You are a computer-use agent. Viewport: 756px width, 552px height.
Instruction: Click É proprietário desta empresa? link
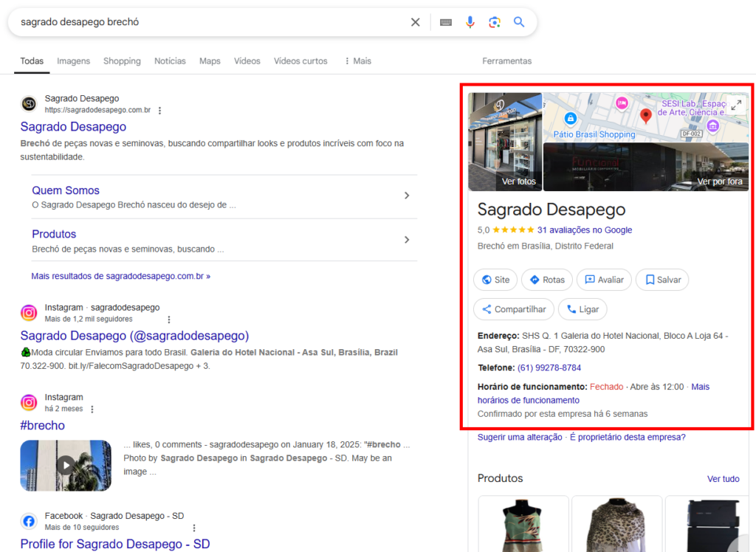pyautogui.click(x=628, y=438)
